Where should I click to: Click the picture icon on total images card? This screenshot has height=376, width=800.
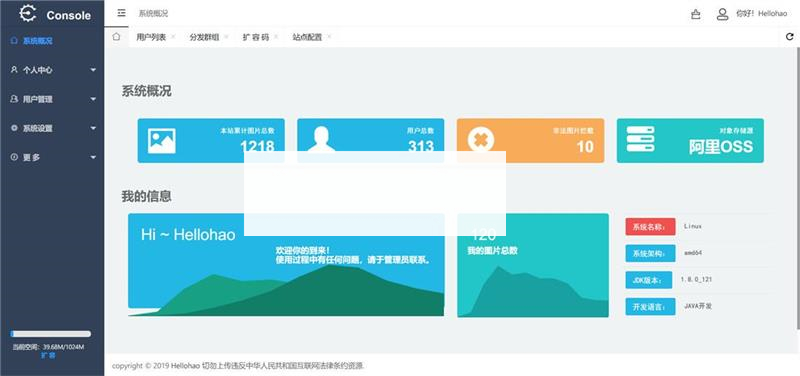pyautogui.click(x=162, y=141)
